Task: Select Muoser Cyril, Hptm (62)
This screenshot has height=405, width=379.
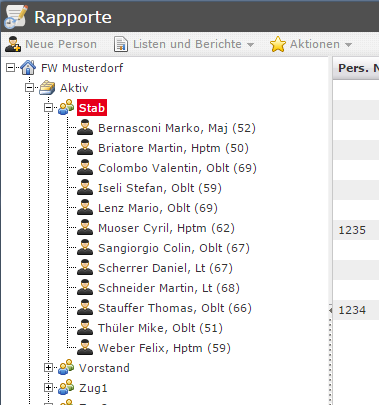Action: point(166,228)
